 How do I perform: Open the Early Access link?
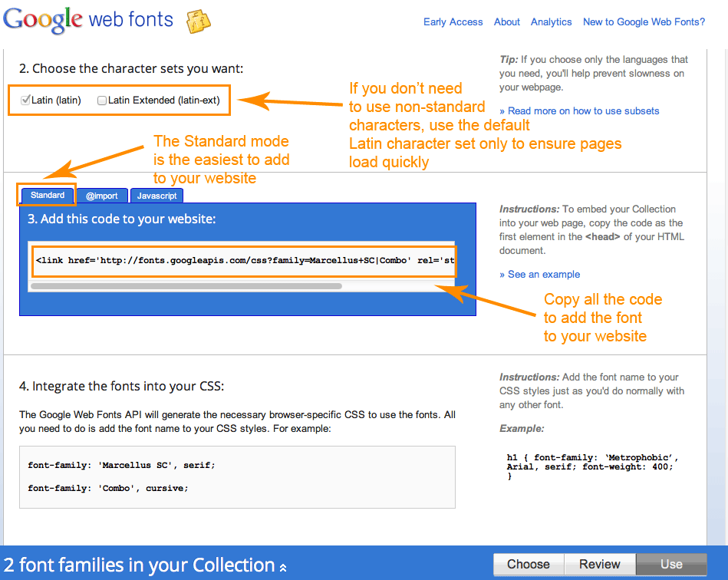click(453, 21)
